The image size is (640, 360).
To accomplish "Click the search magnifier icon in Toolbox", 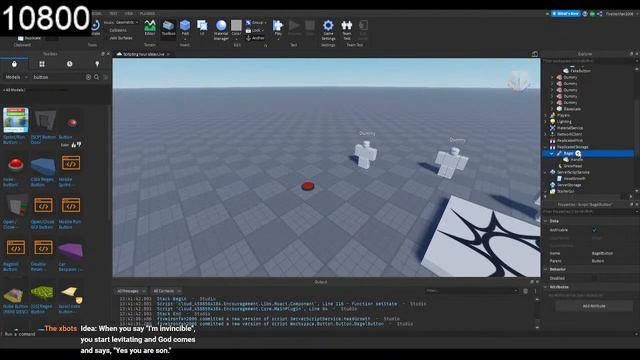I will click(x=97, y=77).
